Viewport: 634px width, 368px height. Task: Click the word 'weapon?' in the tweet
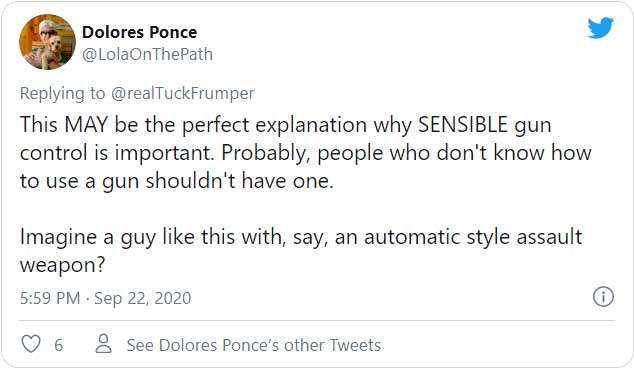63,265
